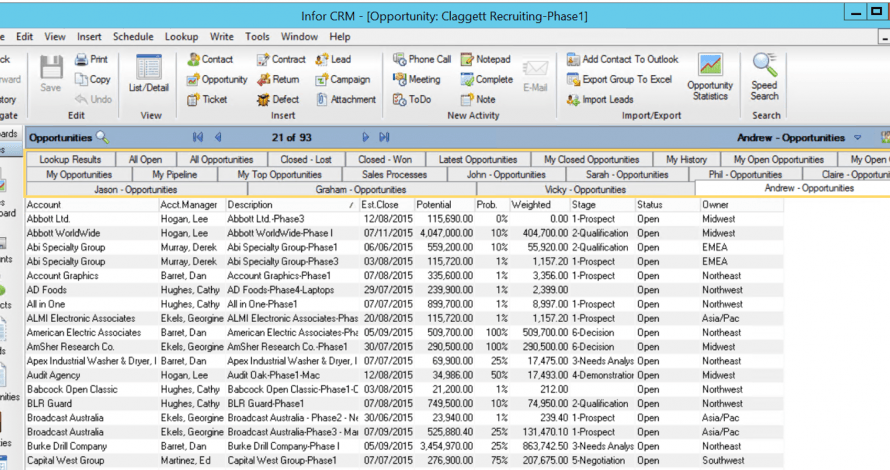Click the Babcock Open Classic account
890x470 pixels.
point(72,389)
